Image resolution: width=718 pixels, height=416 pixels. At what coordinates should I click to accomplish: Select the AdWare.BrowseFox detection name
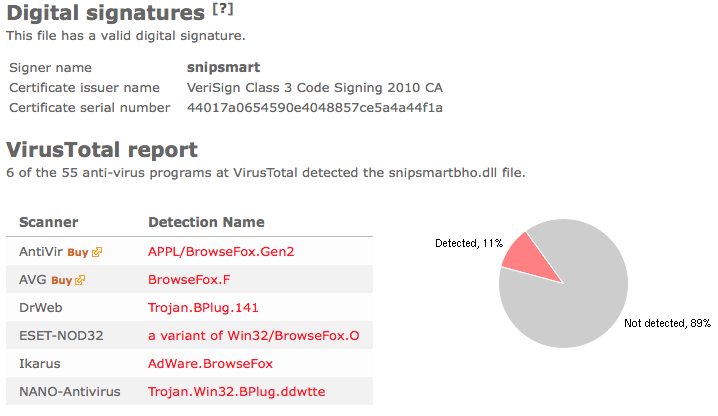210,363
